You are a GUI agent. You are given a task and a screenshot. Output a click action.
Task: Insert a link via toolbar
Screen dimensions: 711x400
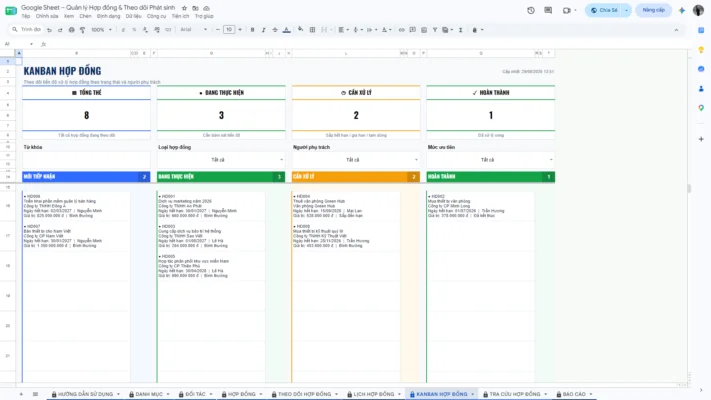(401, 30)
